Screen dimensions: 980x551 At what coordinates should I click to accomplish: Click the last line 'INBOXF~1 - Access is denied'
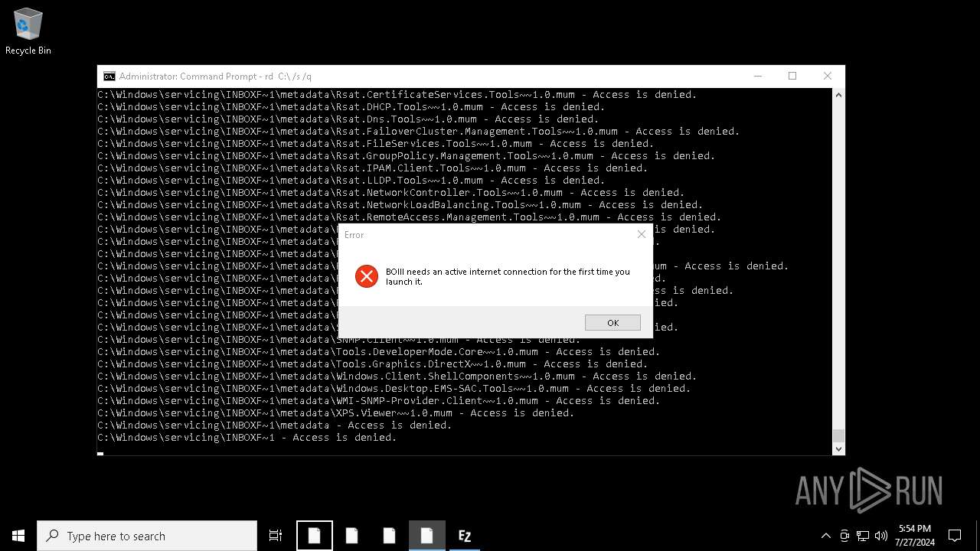tap(247, 438)
